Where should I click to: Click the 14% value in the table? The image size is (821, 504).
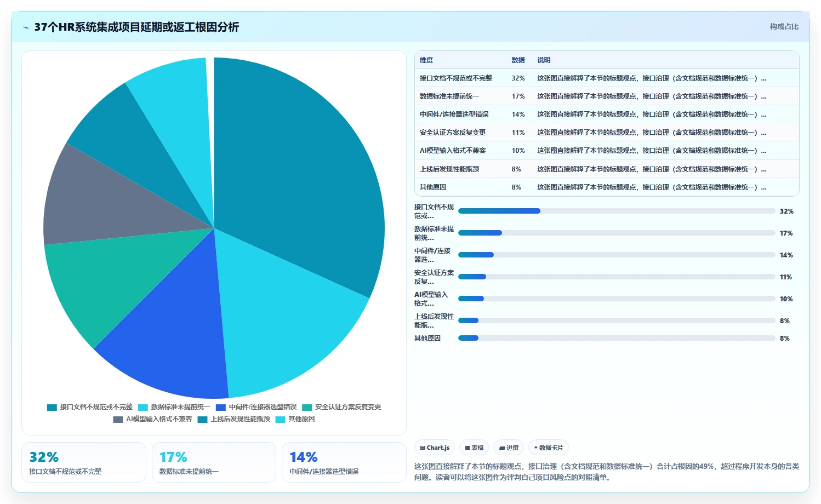click(x=518, y=114)
